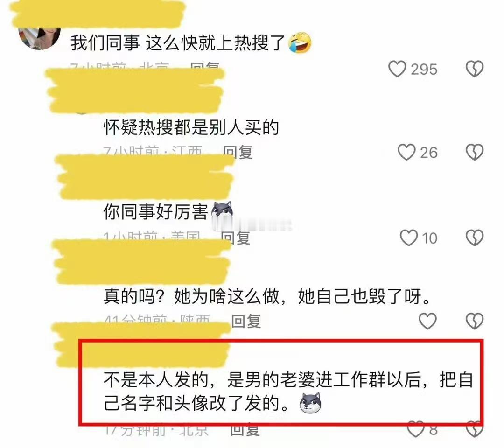Viewport: 504px width, 448px height.
Task: Reply to the comment from 北京 at bottom
Action: point(245,430)
